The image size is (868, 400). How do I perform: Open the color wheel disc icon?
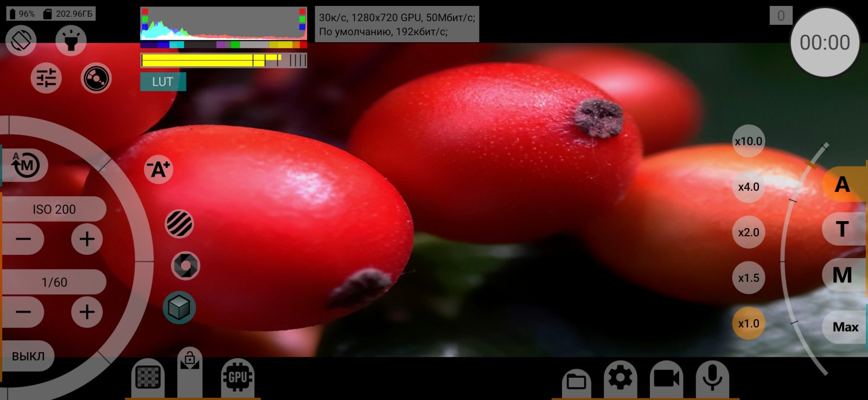pos(96,79)
